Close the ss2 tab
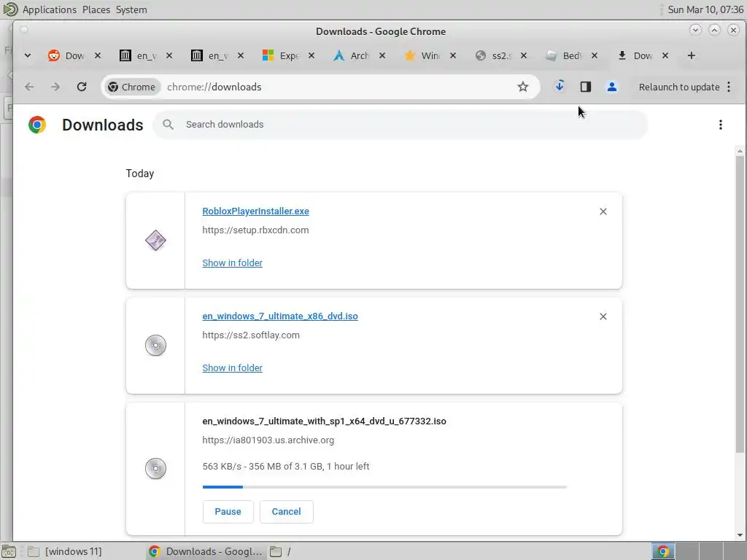747x560 pixels. [524, 55]
